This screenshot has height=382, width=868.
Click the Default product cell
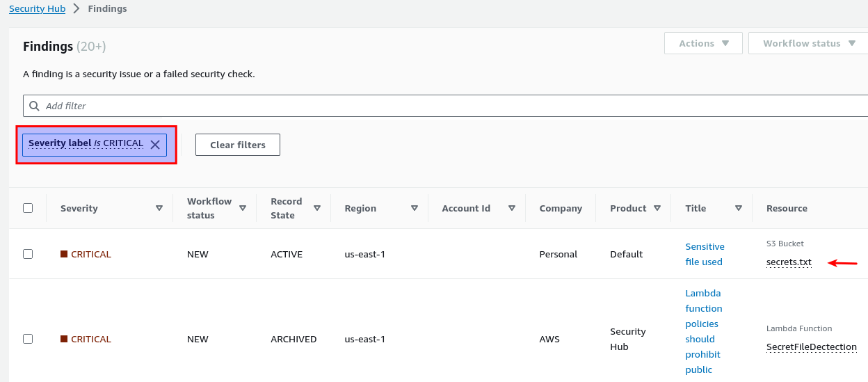point(627,254)
